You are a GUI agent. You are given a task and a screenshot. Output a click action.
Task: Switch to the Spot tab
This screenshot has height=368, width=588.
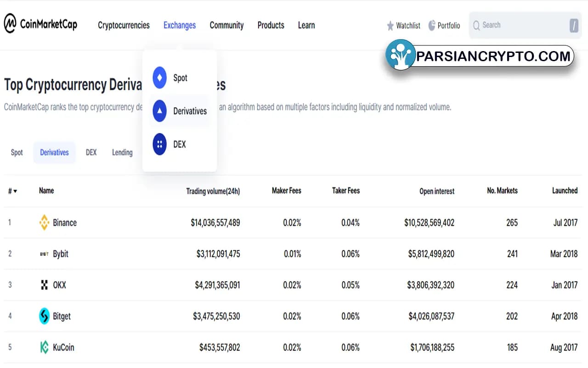(17, 153)
